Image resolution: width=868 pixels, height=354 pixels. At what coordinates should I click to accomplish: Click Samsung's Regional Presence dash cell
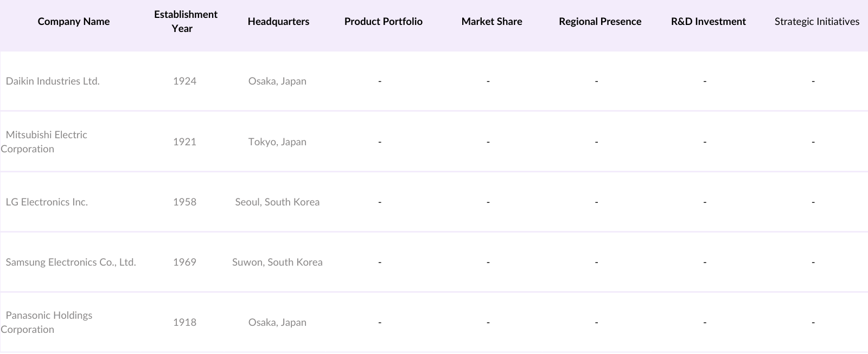pos(597,262)
